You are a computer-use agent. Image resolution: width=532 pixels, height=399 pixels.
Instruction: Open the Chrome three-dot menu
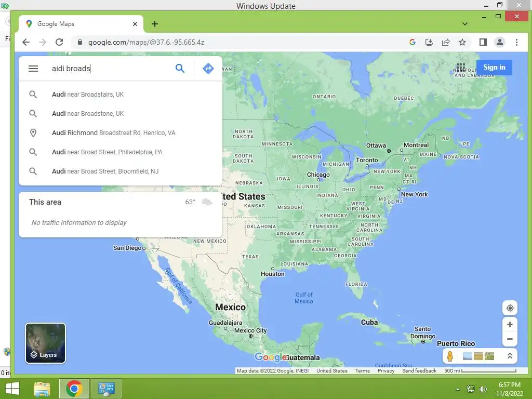(516, 42)
